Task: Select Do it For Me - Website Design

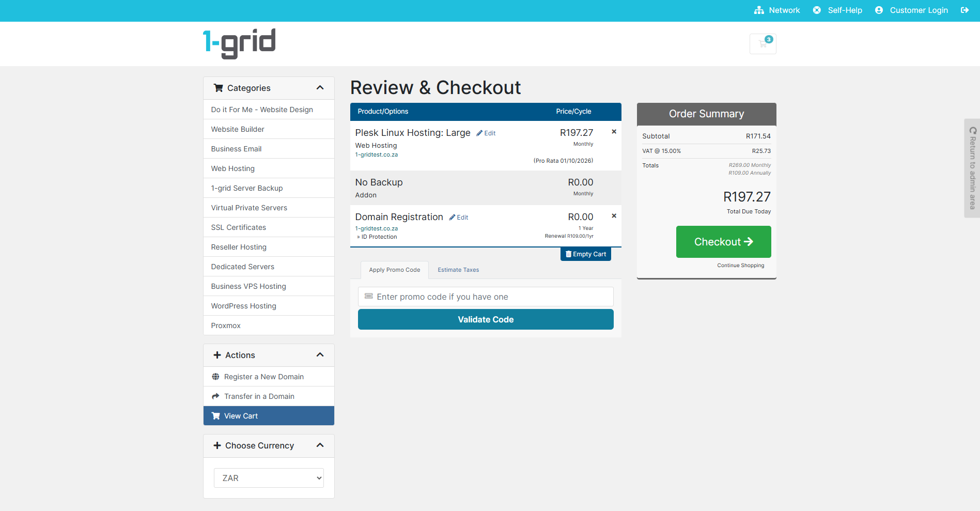Action: (x=269, y=110)
